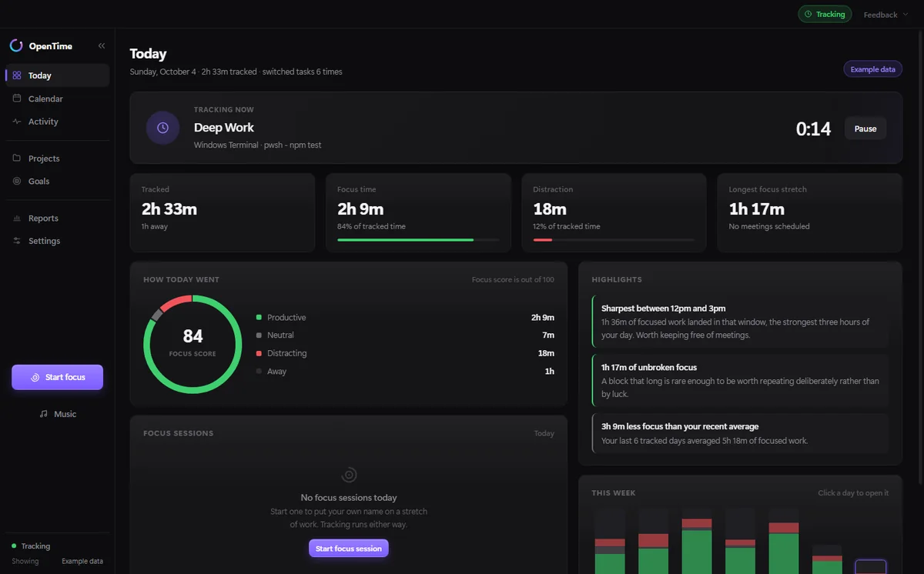924x574 pixels.
Task: Open the Calendar page
Action: (58, 98)
